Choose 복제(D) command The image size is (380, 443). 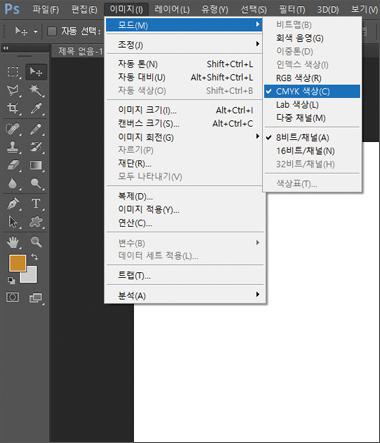coord(184,196)
